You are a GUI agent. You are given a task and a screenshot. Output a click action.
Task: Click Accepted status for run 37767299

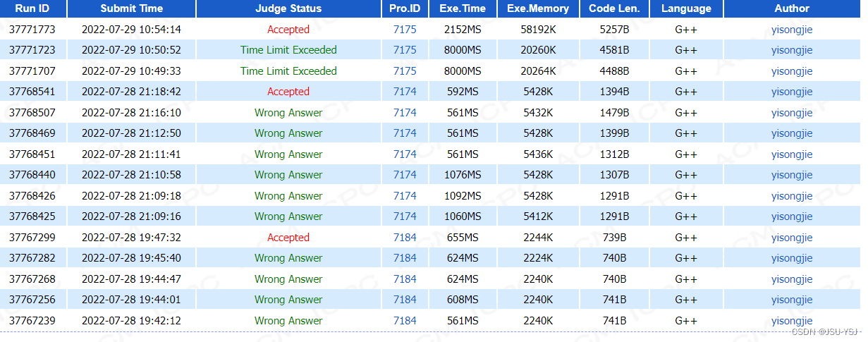tap(288, 238)
